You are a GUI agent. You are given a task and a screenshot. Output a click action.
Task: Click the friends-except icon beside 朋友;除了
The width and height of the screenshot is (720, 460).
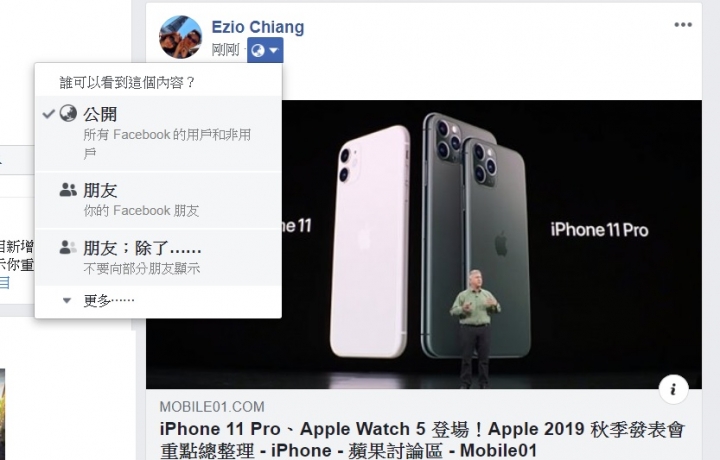point(68,247)
